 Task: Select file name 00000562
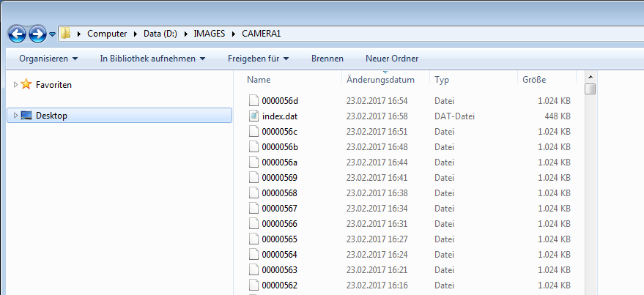click(x=280, y=285)
